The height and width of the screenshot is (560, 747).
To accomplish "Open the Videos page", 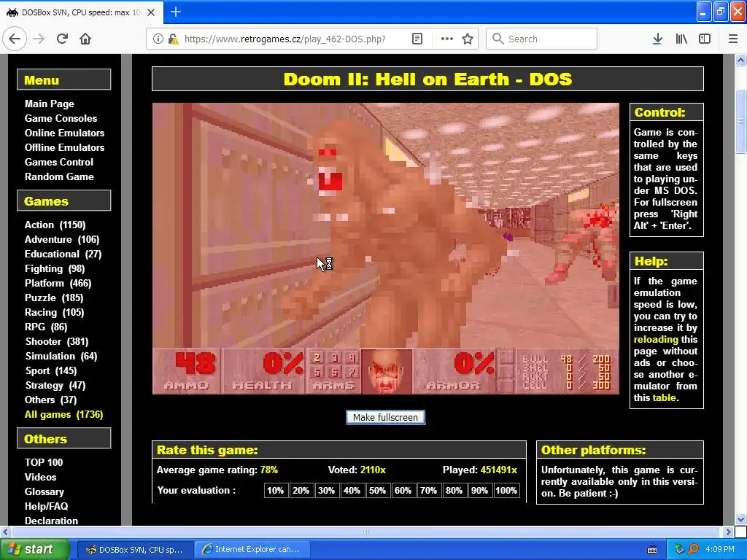I will [41, 477].
